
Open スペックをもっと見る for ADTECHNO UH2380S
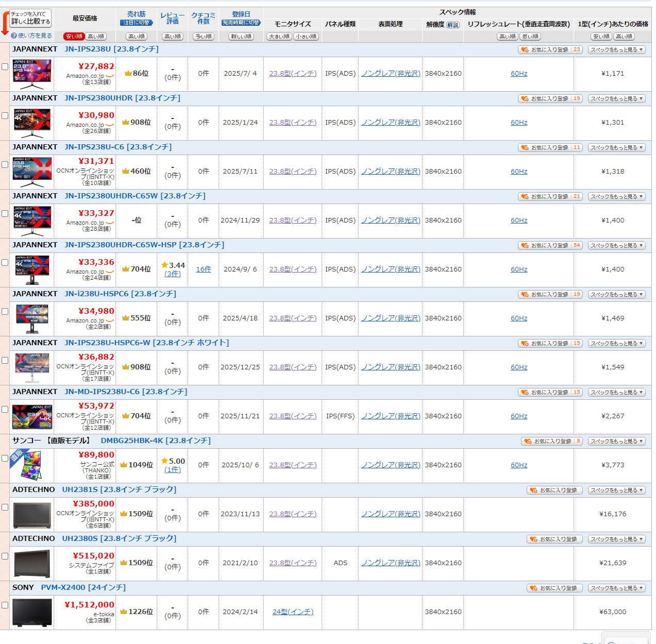click(x=617, y=539)
